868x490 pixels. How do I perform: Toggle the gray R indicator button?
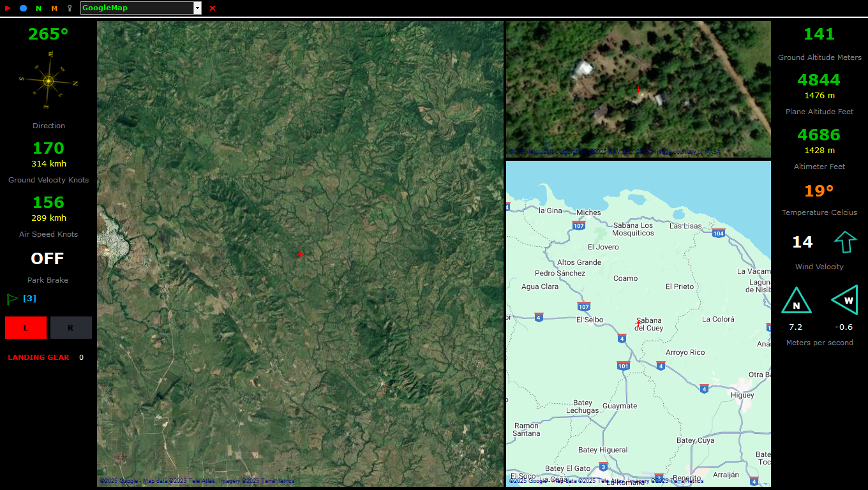point(71,327)
